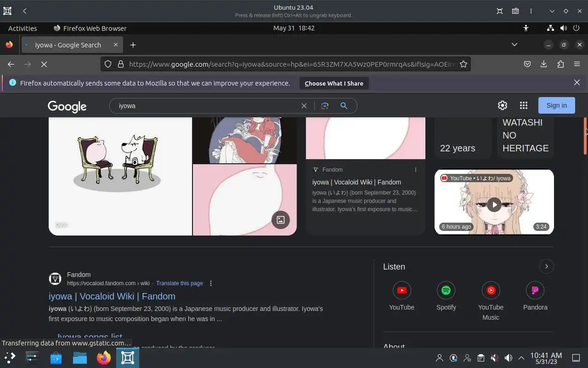588x368 pixels.
Task: Open the host application launcher
Action: [10, 357]
